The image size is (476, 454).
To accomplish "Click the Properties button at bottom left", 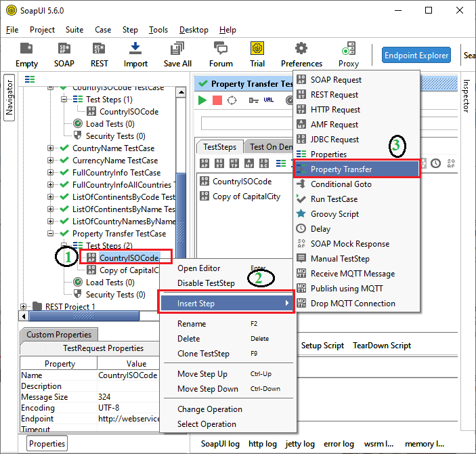I will point(47,444).
